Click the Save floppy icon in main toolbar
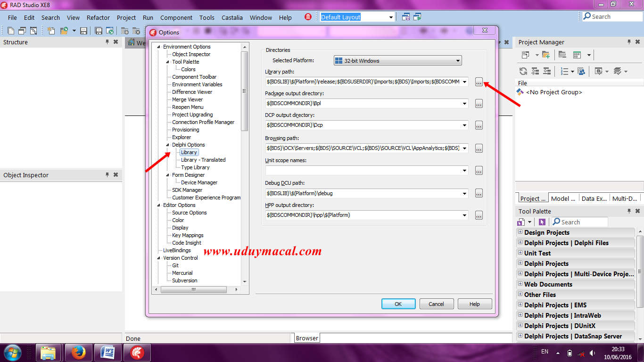Viewport: 644px width, 362px height. pos(84,31)
